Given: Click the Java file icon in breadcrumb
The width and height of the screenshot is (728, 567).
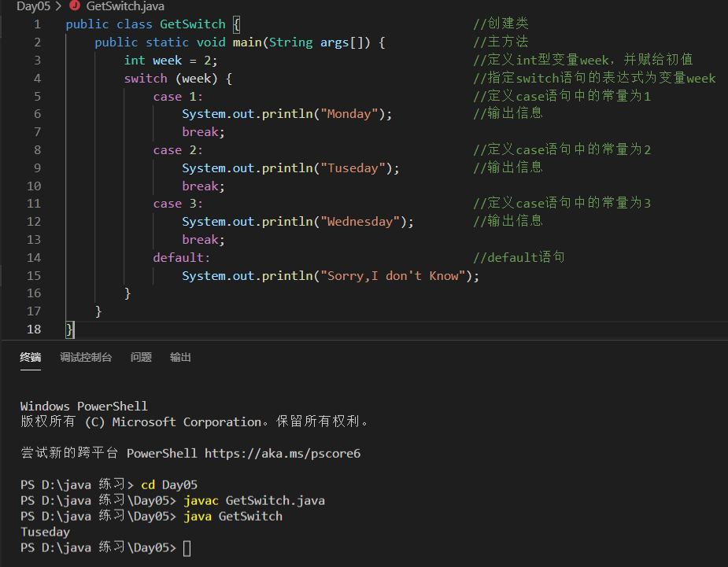Looking at the screenshot, I should [x=74, y=6].
